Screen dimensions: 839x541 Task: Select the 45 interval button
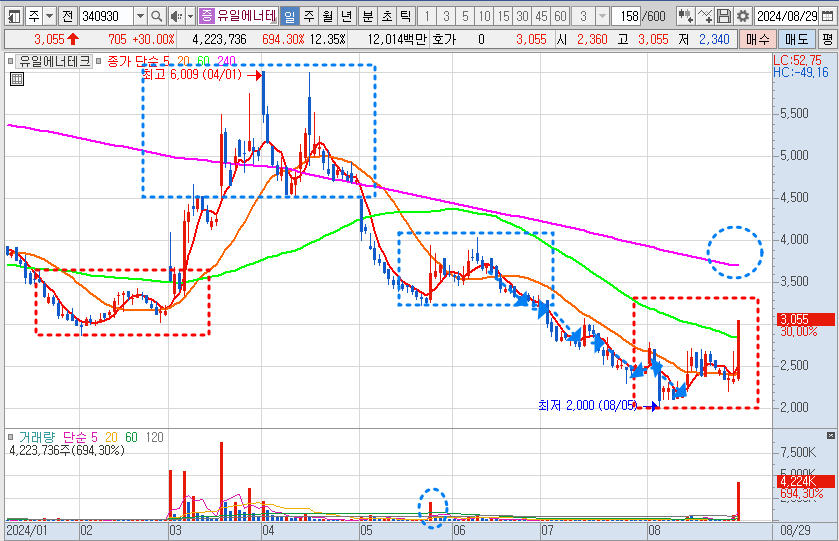click(x=541, y=17)
